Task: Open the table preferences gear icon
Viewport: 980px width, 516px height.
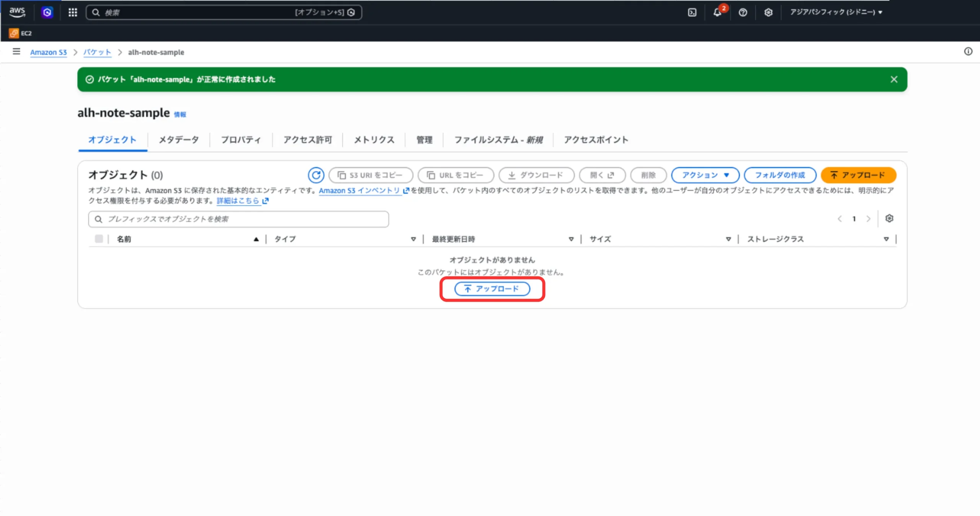Action: point(889,218)
